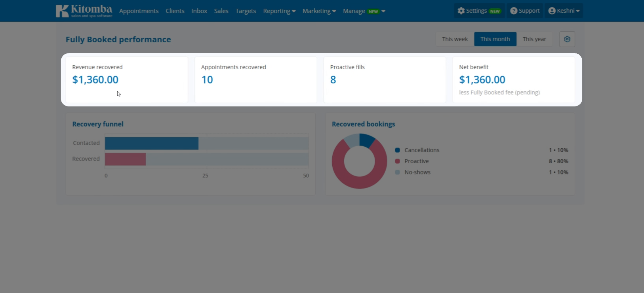Screen dimensions: 644x293
Task: Open the Targets page
Action: point(246,11)
